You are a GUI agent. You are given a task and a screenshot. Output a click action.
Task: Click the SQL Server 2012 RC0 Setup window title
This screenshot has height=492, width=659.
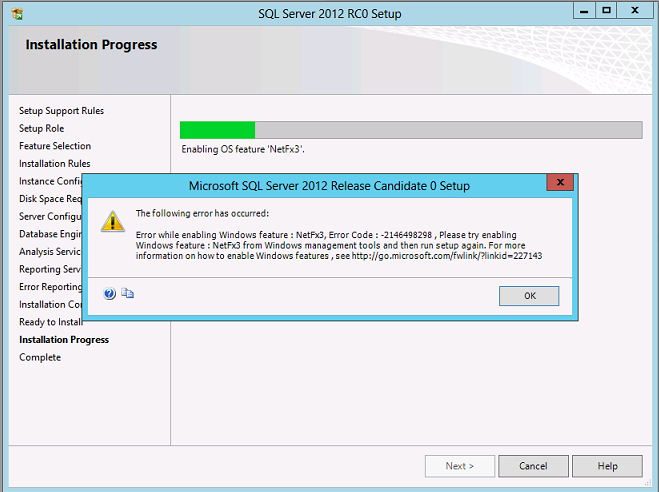(x=330, y=14)
